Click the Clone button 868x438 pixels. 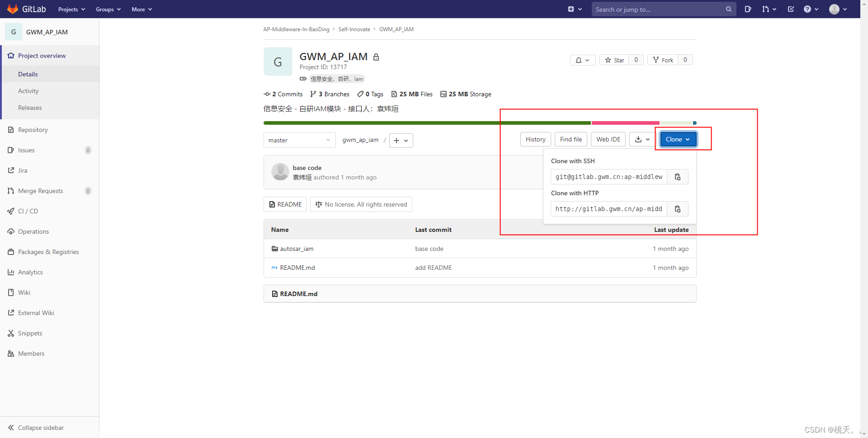[x=678, y=139]
